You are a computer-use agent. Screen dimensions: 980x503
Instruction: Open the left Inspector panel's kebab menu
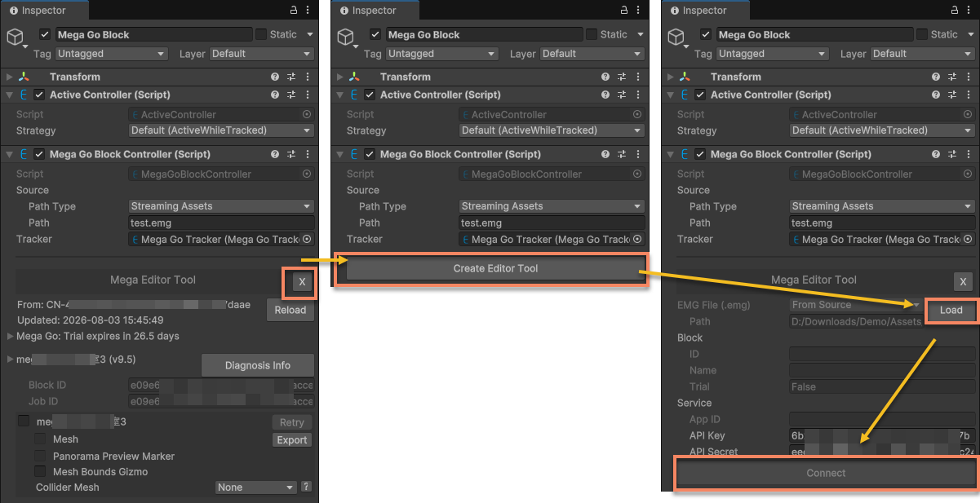[x=308, y=10]
